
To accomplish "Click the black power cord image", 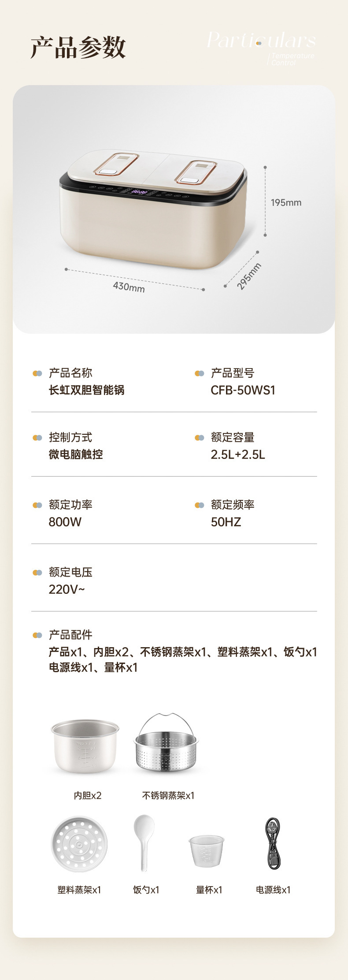I will tap(273, 843).
